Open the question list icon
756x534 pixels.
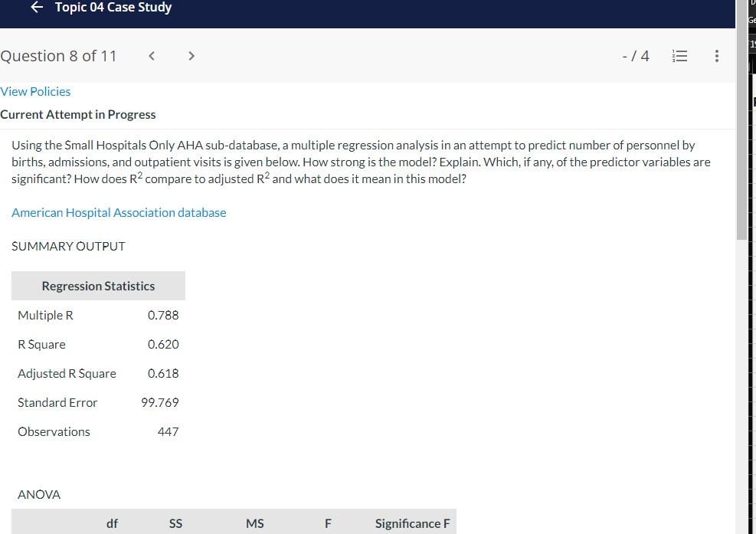(x=680, y=56)
